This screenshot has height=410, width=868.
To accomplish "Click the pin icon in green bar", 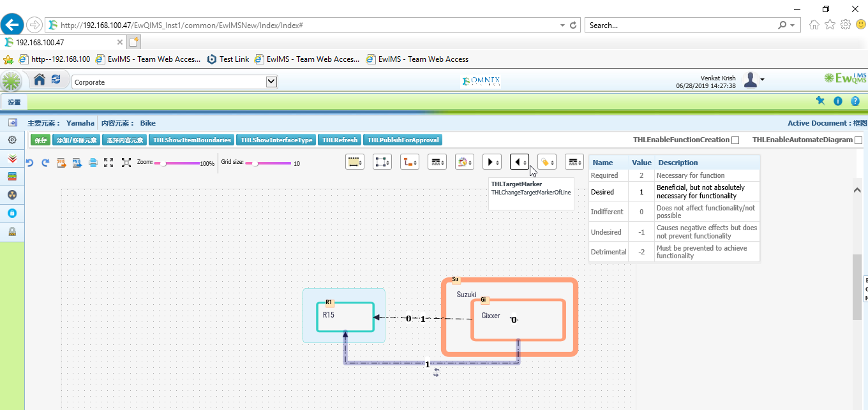I will point(821,101).
